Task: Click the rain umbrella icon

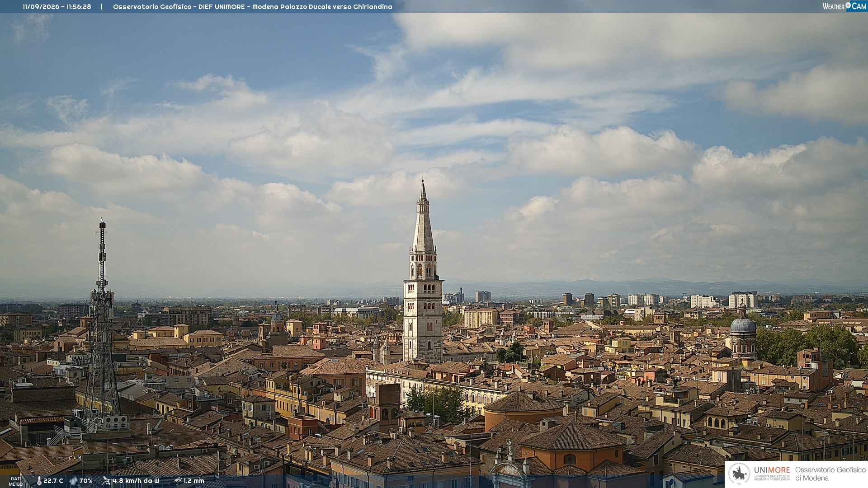Action: point(178,481)
